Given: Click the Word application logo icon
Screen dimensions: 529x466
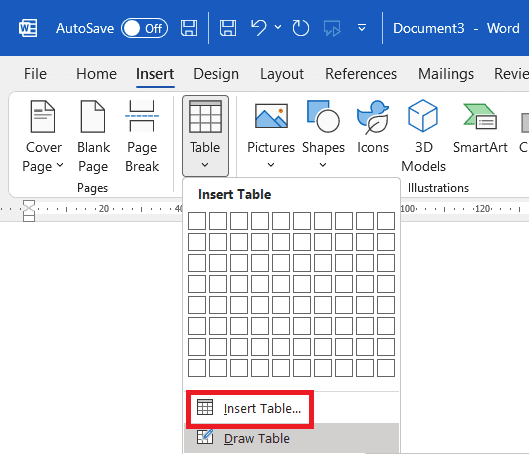Looking at the screenshot, I should pyautogui.click(x=28, y=28).
